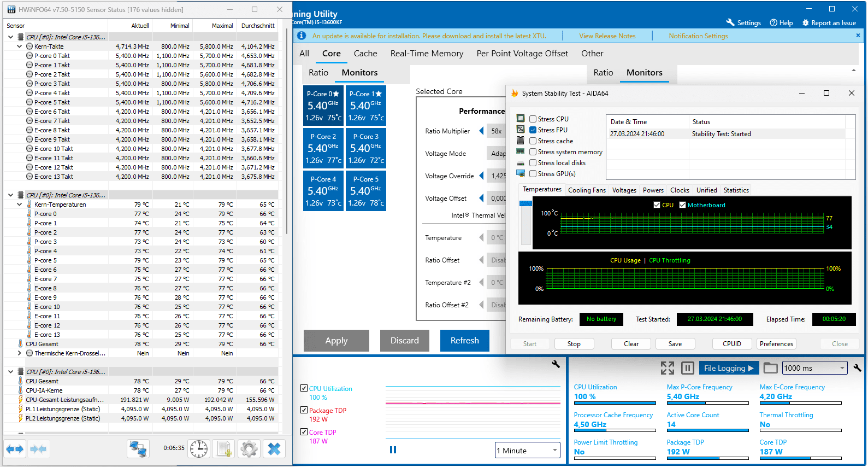This screenshot has width=868, height=467.
Task: Open monitor panel wrench settings icon
Action: [x=857, y=368]
